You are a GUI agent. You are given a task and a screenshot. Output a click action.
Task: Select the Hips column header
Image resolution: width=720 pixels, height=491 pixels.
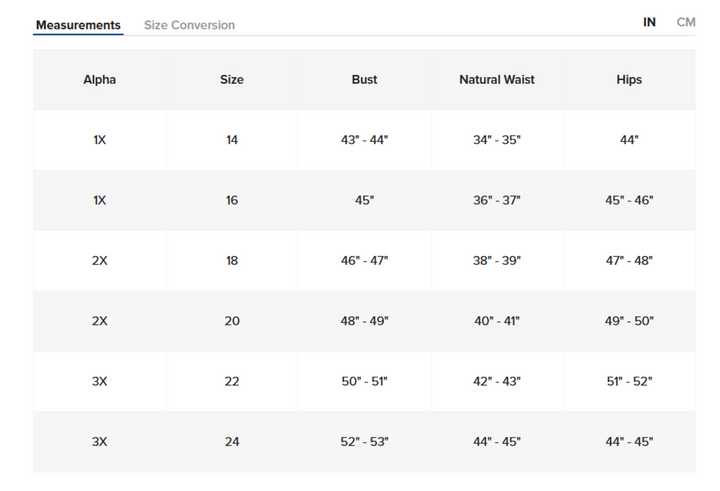click(629, 80)
